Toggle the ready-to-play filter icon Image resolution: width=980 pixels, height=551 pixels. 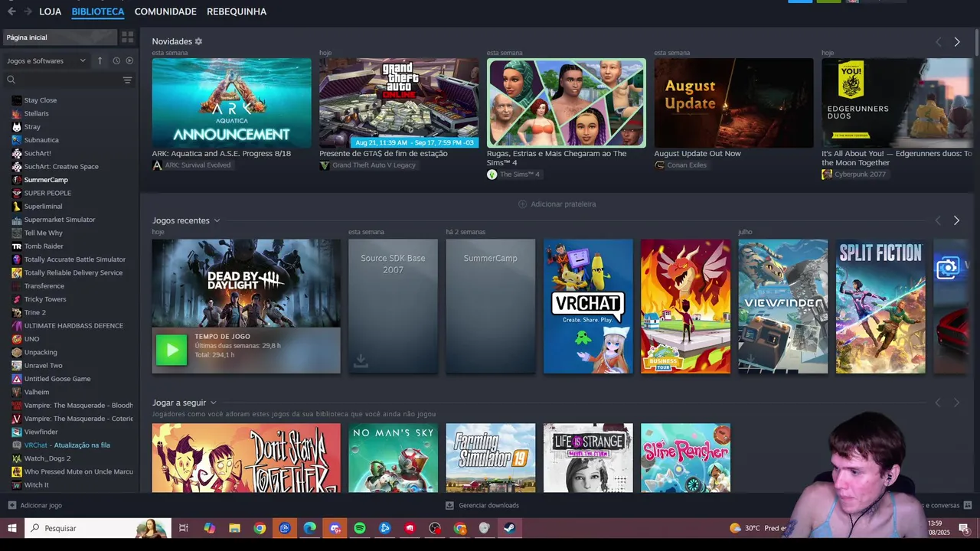point(129,60)
